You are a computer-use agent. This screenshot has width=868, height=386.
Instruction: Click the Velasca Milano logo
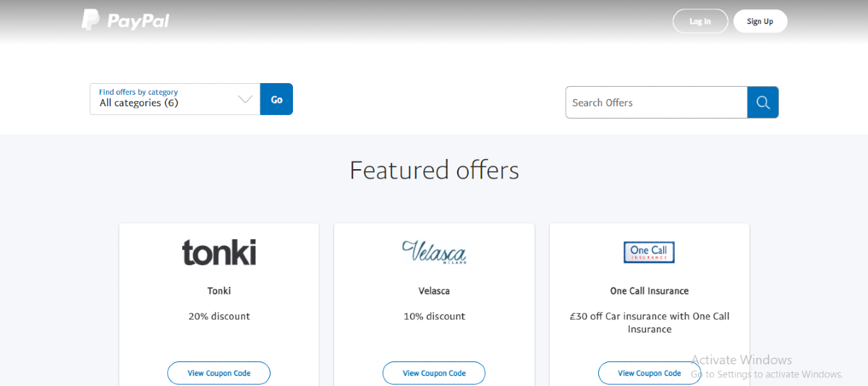click(x=434, y=252)
